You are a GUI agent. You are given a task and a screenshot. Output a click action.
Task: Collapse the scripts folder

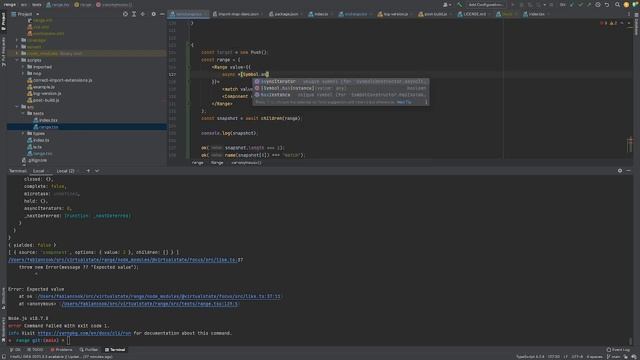click(x=17, y=60)
